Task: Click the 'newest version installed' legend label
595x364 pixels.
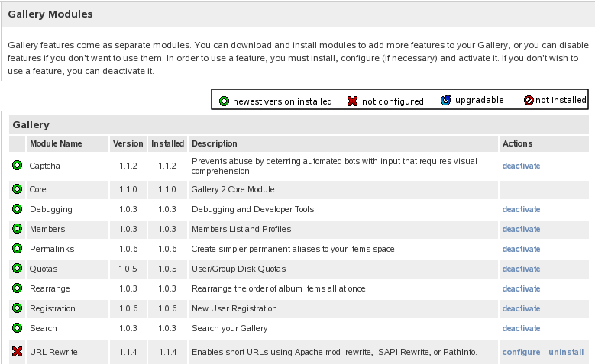Action: (x=283, y=101)
